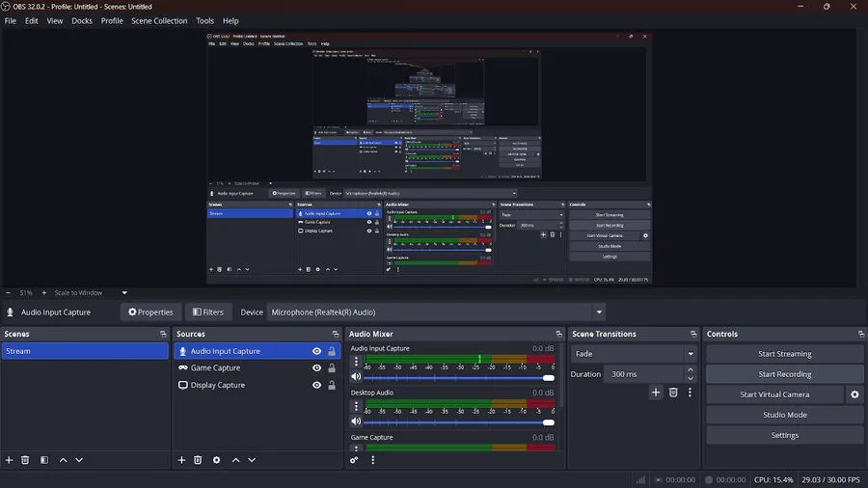Lock the Audio Input Capture source
868x488 pixels.
(x=332, y=351)
